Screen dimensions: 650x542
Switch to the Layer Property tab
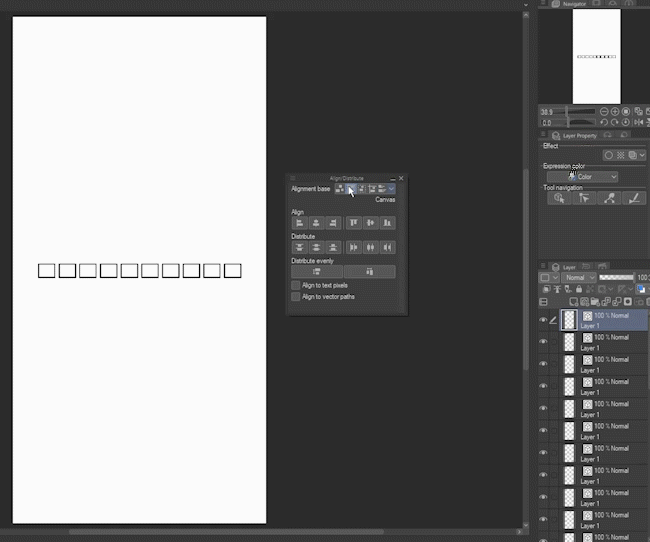pos(575,136)
